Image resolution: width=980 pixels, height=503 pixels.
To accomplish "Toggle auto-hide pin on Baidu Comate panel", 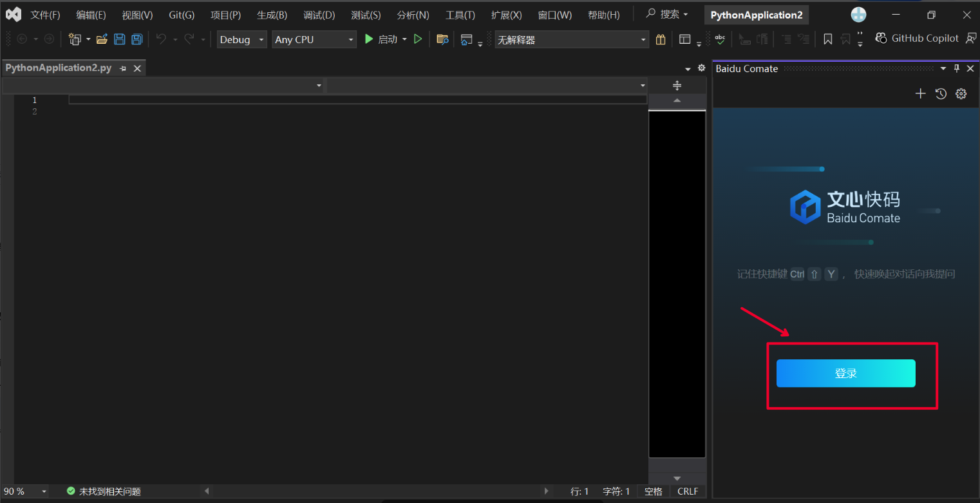I will point(957,68).
